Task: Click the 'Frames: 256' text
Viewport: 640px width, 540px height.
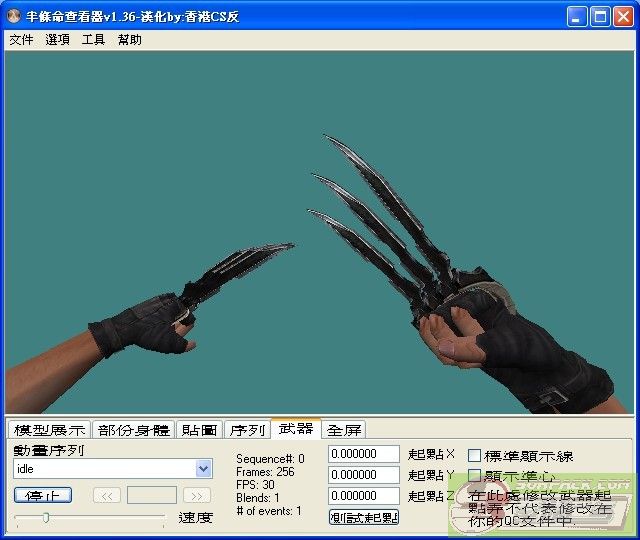Action: 265,472
